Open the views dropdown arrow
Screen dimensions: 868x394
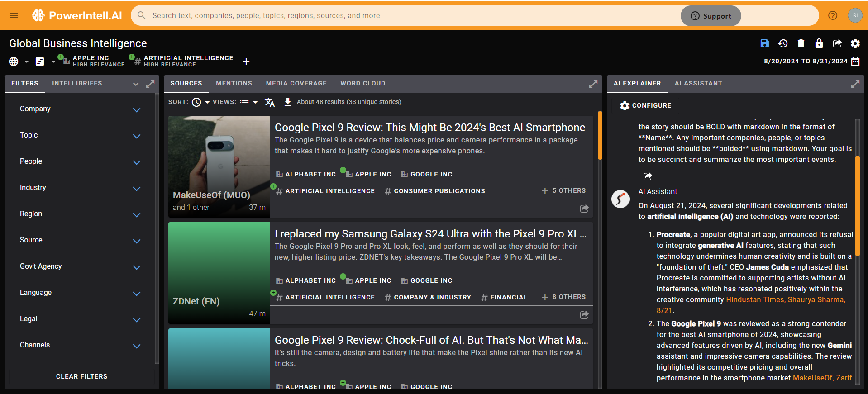tap(255, 103)
